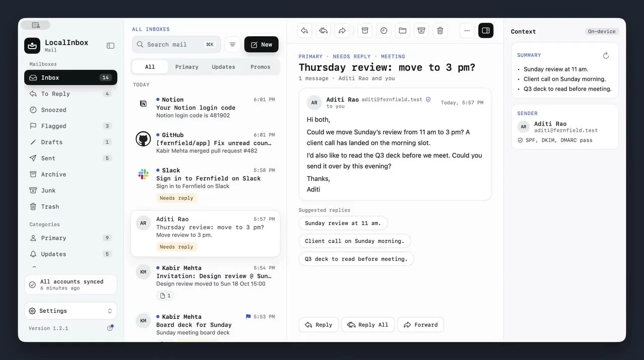Image resolution: width=644 pixels, height=360 pixels.
Task: Switch to the Primary tab in mail list
Action: pos(187,66)
